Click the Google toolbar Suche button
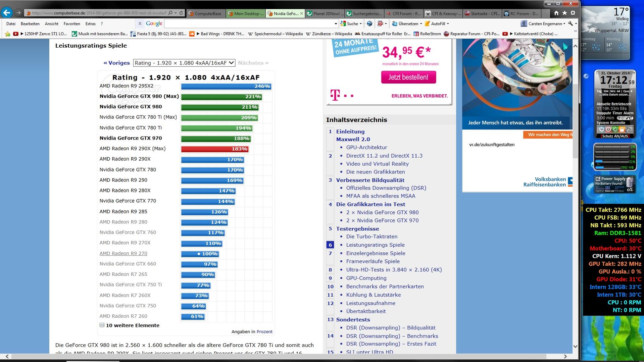 (351, 23)
